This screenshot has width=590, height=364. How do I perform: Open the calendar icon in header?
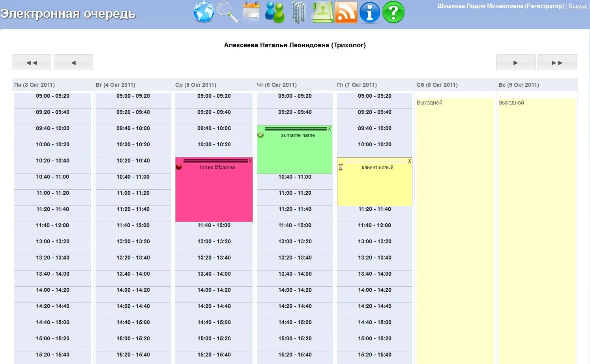pyautogui.click(x=251, y=12)
